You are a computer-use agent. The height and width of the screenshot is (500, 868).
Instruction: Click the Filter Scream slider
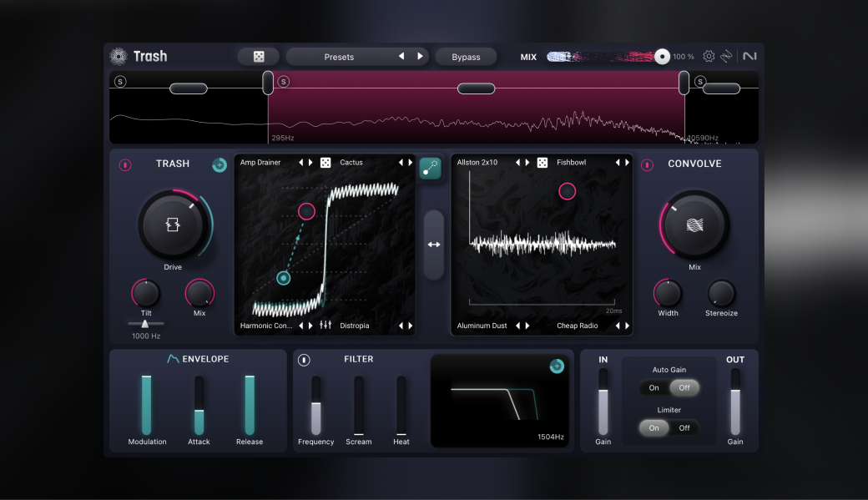tap(359, 405)
